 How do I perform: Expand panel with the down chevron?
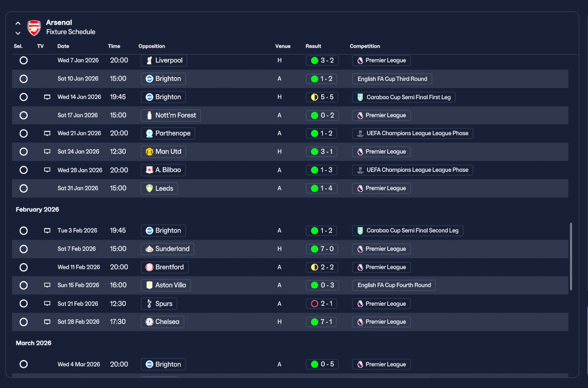[18, 33]
